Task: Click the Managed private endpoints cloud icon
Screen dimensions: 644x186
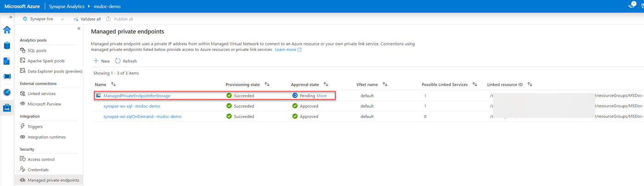Action: tap(23, 180)
